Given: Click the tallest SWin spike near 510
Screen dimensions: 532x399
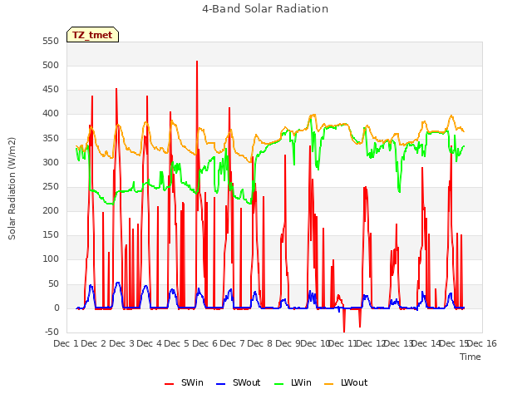Looking at the screenshot, I should click(197, 62).
